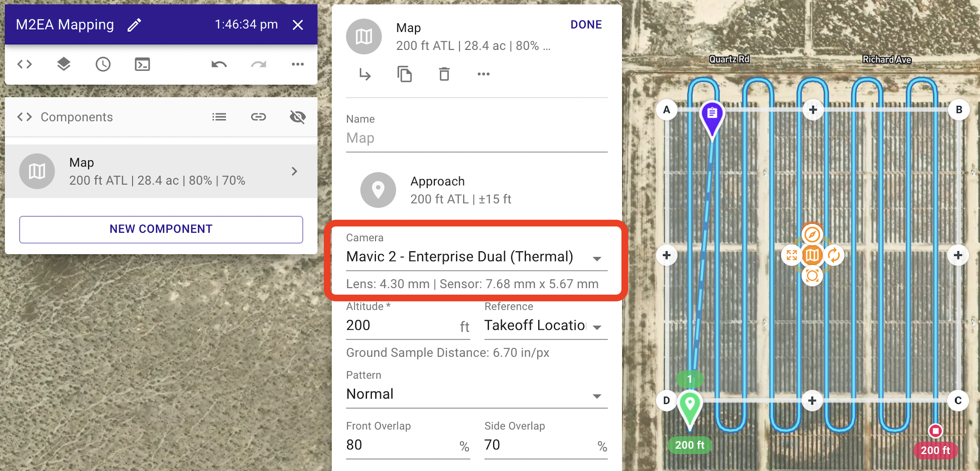Open the history clock icon
This screenshot has width=980, height=471.
(103, 64)
